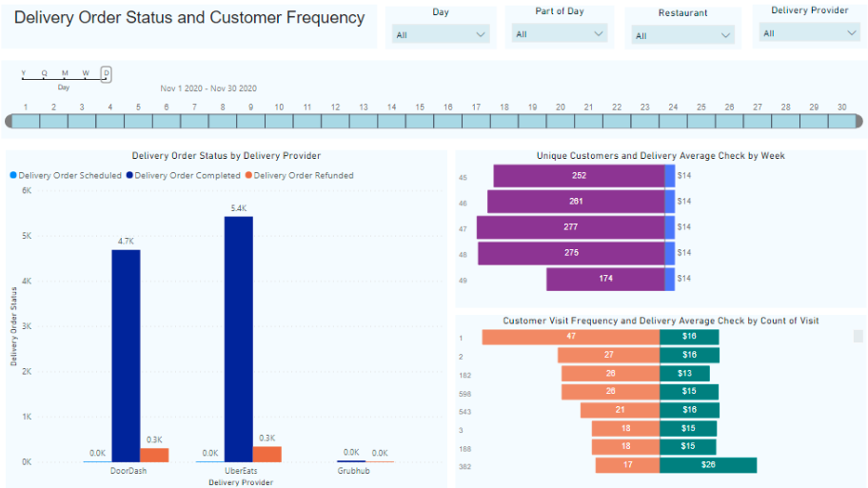
Task: Select the $13 teal average check bar
Action: click(x=684, y=374)
